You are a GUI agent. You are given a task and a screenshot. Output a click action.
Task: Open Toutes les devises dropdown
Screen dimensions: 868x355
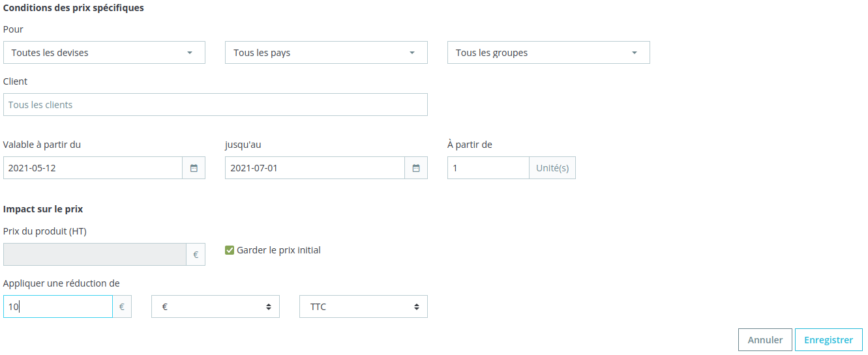[104, 53]
